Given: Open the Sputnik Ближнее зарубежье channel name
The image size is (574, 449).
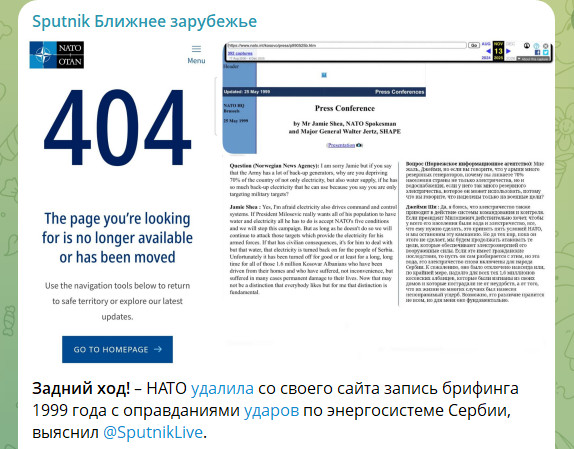Looking at the screenshot, I should (x=144, y=21).
